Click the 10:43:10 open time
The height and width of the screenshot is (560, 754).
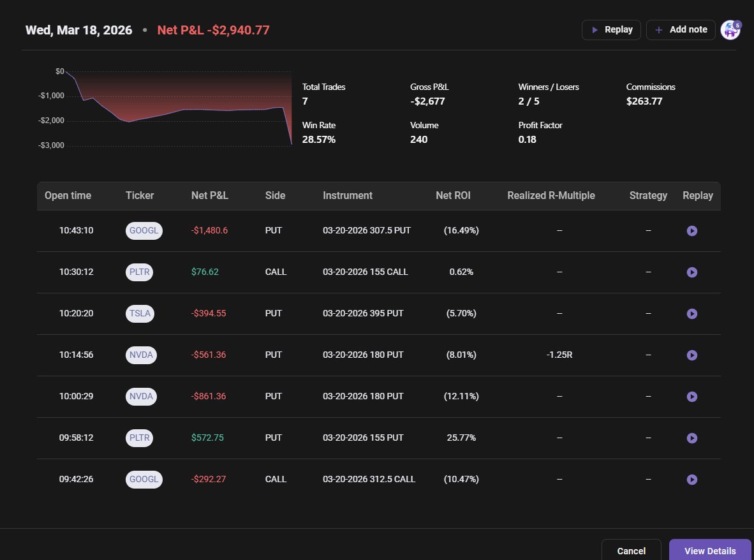[x=76, y=230]
